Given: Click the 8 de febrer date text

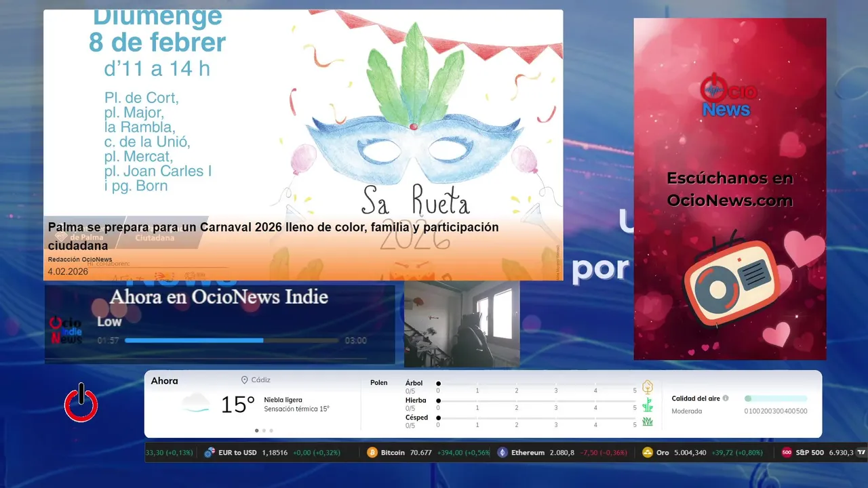Looking at the screenshot, I should point(157,42).
